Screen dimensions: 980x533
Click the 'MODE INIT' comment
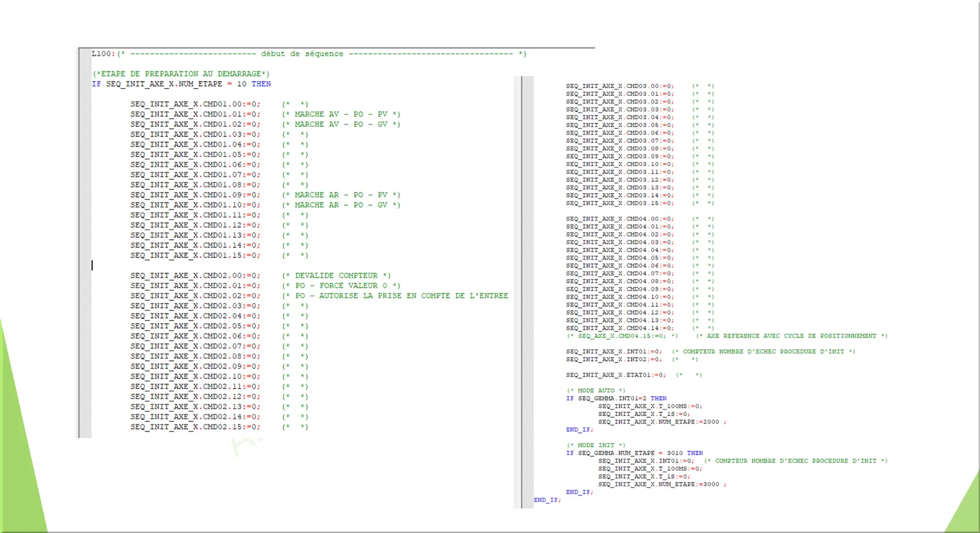click(595, 445)
